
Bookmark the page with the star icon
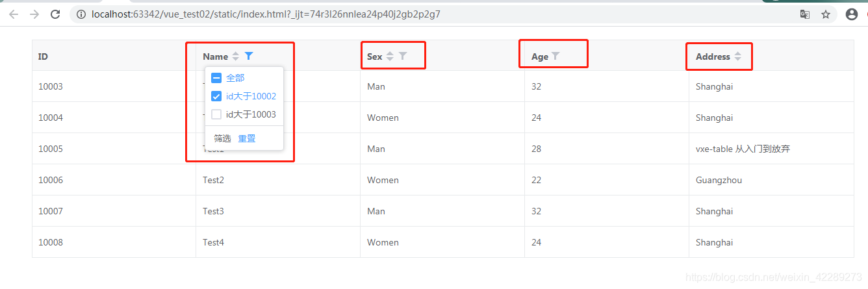tap(826, 14)
